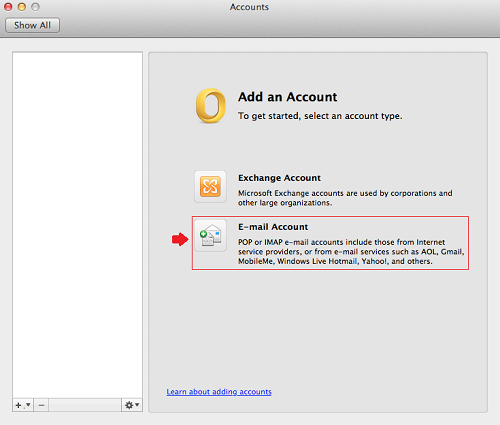Open the Learn about adding accounts link
The height and width of the screenshot is (425, 500).
[x=219, y=392]
